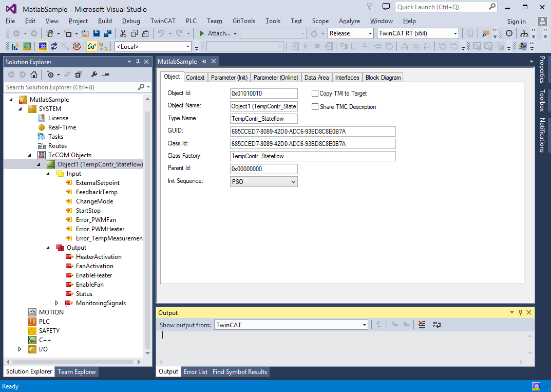Image resolution: width=551 pixels, height=392 pixels.
Task: Click the Show Online Data glasses icon
Action: tap(92, 46)
